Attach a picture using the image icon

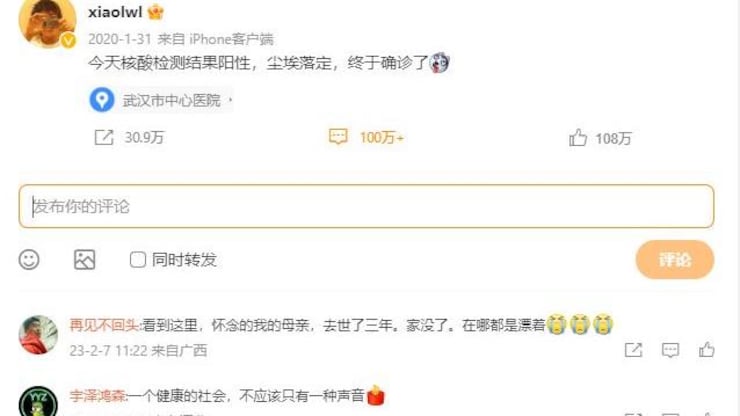coord(84,260)
